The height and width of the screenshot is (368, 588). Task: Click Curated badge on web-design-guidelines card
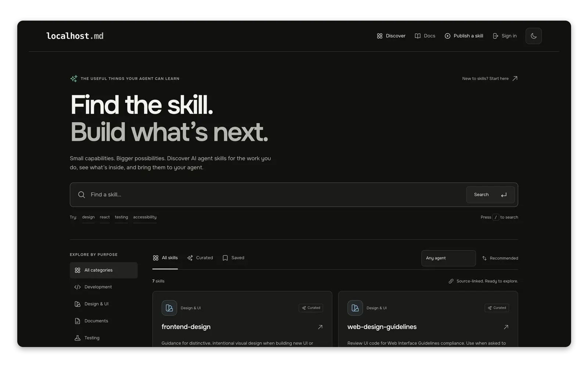(x=497, y=308)
